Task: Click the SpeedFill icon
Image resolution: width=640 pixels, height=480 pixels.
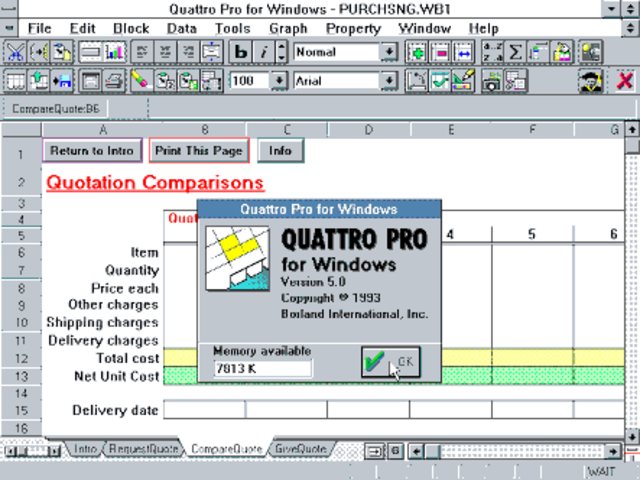Action: [x=538, y=52]
